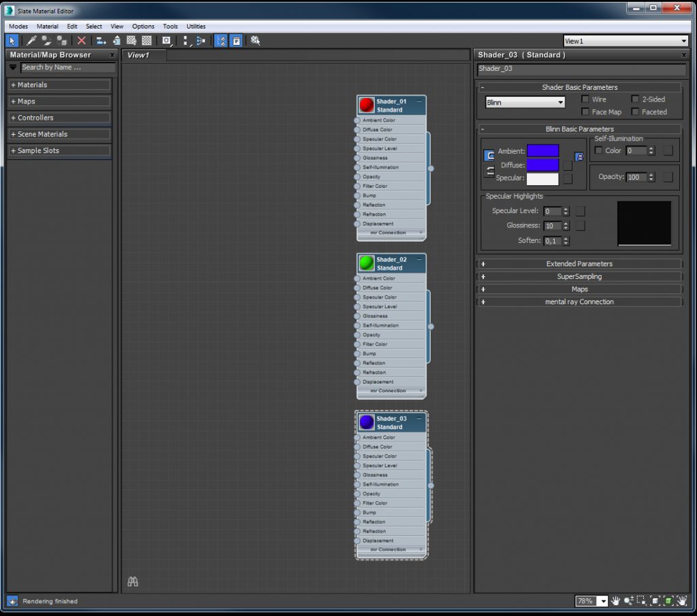Image resolution: width=697 pixels, height=616 pixels.
Task: Click the binoculars search icon in View1
Action: click(x=133, y=581)
